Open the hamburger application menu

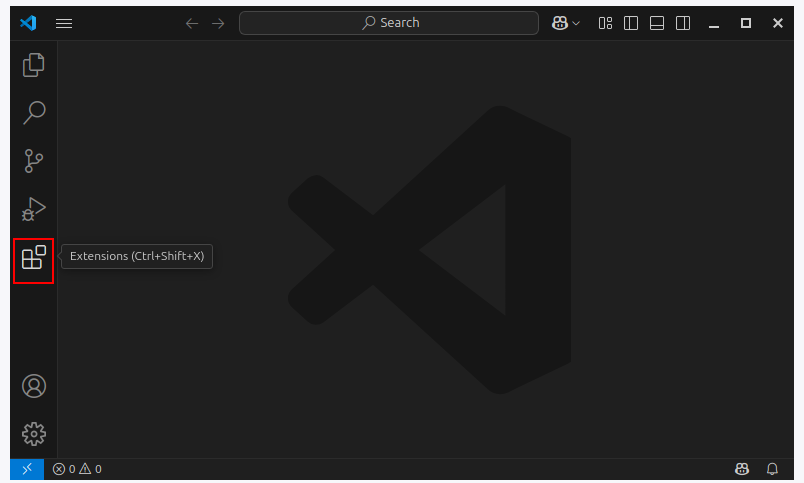point(64,24)
